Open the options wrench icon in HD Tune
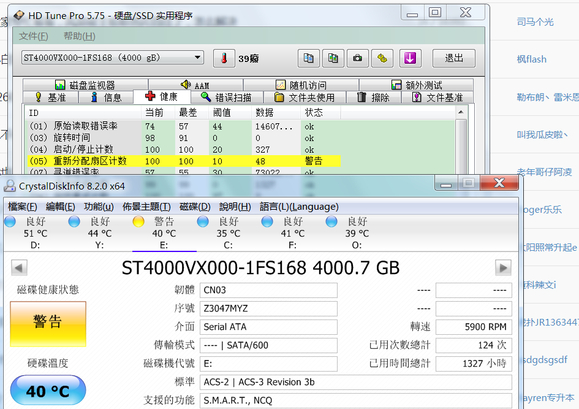 [382, 58]
